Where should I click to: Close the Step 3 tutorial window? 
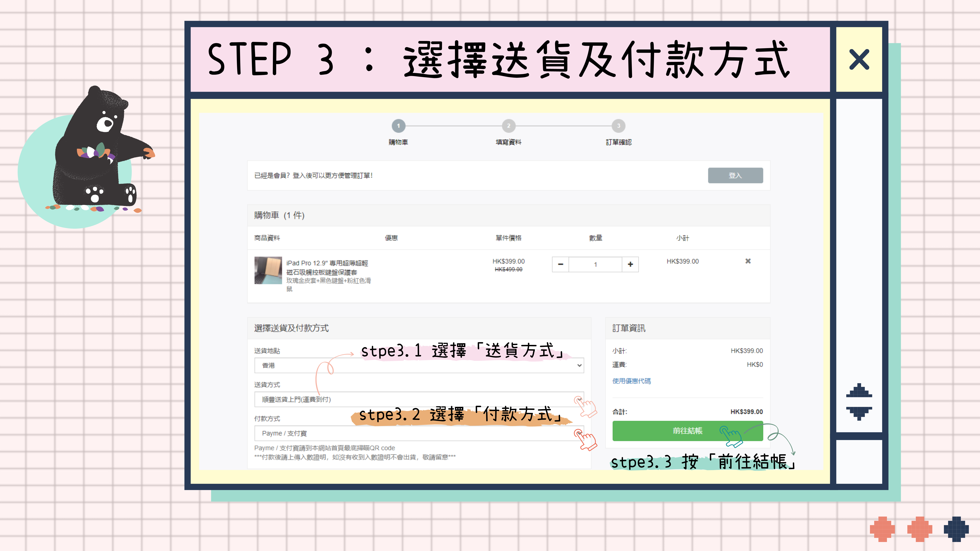click(859, 60)
